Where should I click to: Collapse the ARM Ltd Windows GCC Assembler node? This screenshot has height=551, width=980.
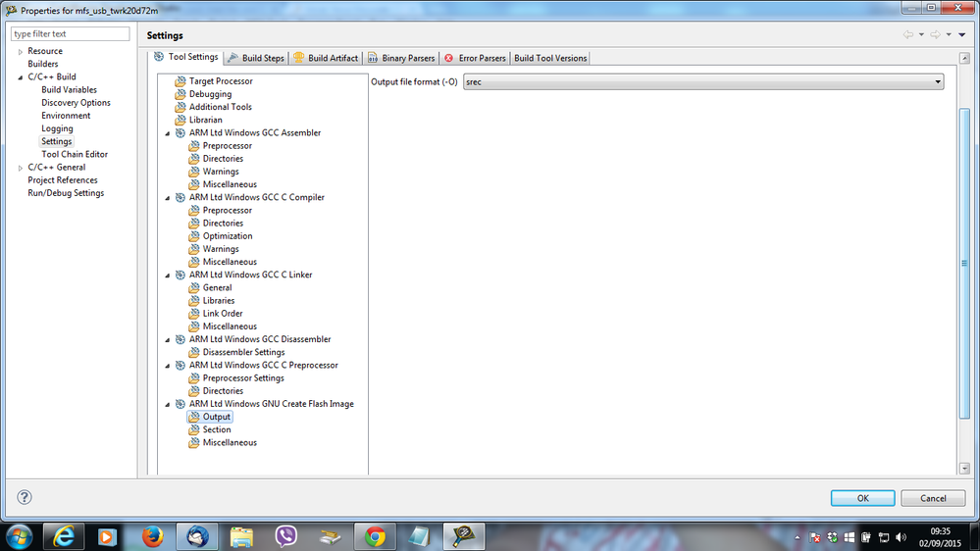coord(168,133)
